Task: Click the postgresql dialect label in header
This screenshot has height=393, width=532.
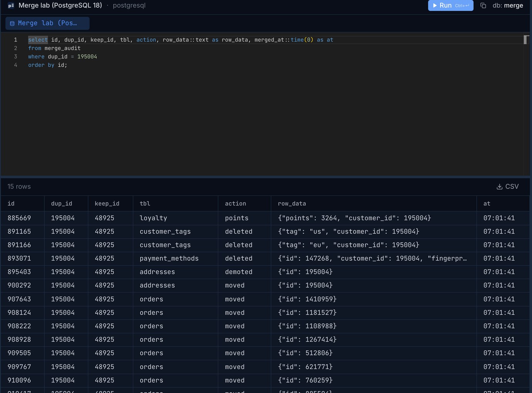Action: coord(129,5)
